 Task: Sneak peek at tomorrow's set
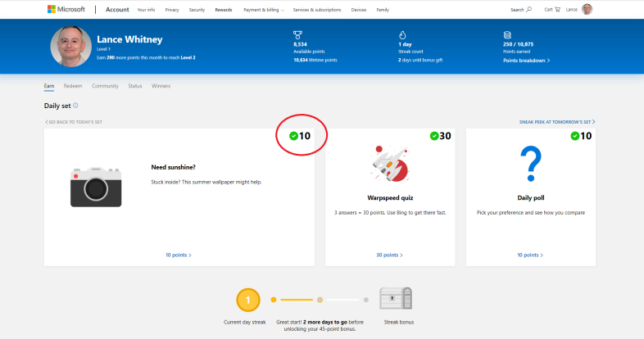[557, 122]
